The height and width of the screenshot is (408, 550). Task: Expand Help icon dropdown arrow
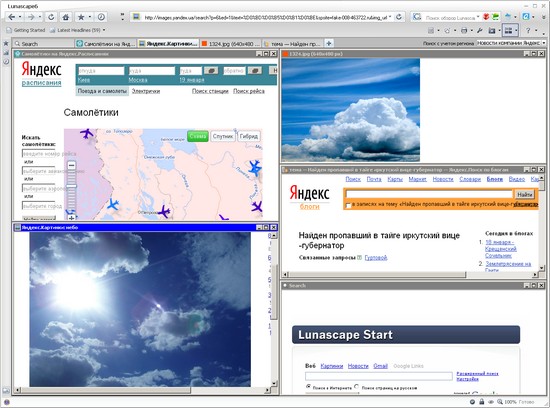coord(536,31)
